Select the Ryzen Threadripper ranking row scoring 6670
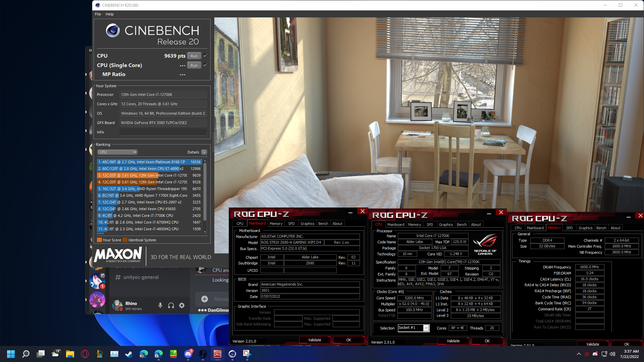 click(150, 189)
